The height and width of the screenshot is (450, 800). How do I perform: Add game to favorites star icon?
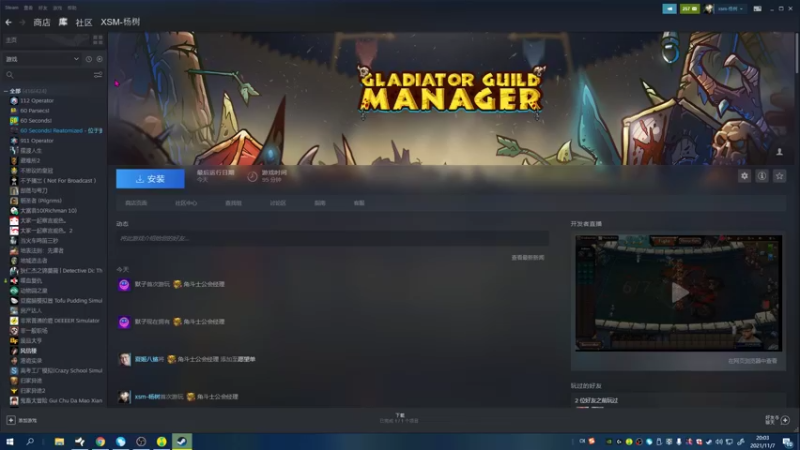[779, 176]
